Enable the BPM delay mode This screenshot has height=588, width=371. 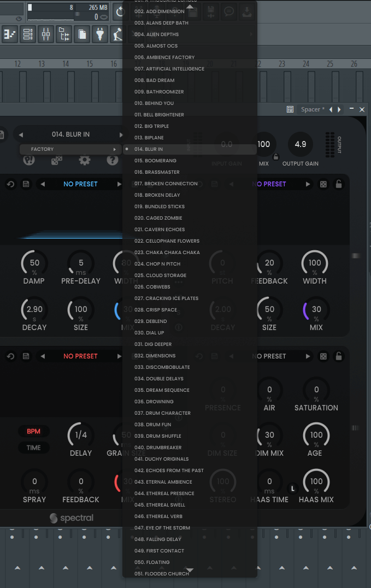(x=33, y=431)
